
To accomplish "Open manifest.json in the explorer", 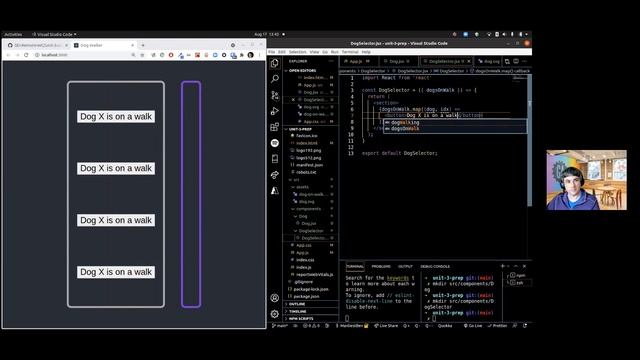I will pos(310,165).
